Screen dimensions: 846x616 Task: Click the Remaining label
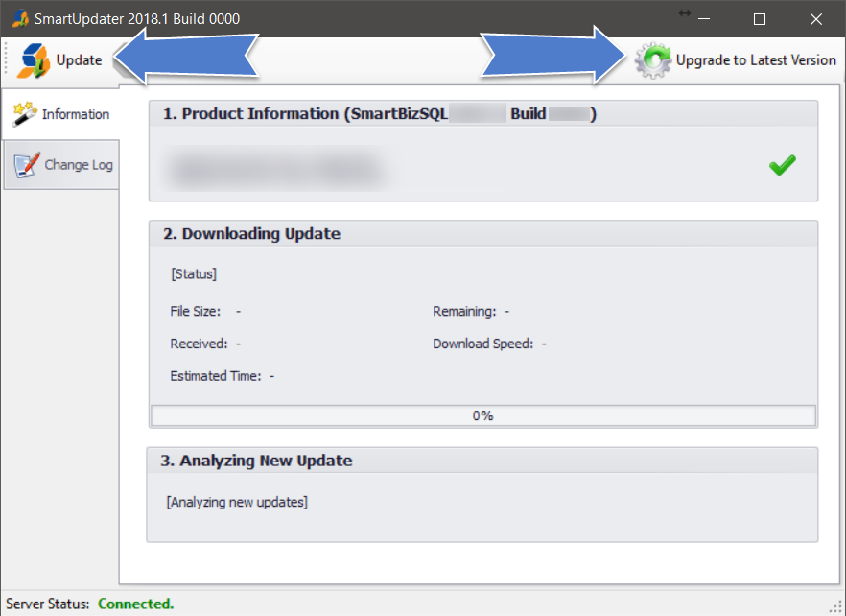pos(464,312)
